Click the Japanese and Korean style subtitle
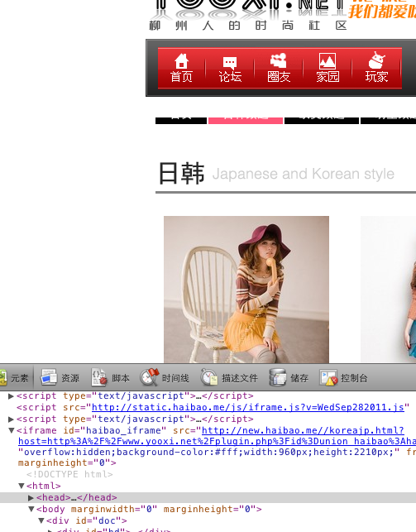Screen dimensions: 416x532 pos(303,174)
